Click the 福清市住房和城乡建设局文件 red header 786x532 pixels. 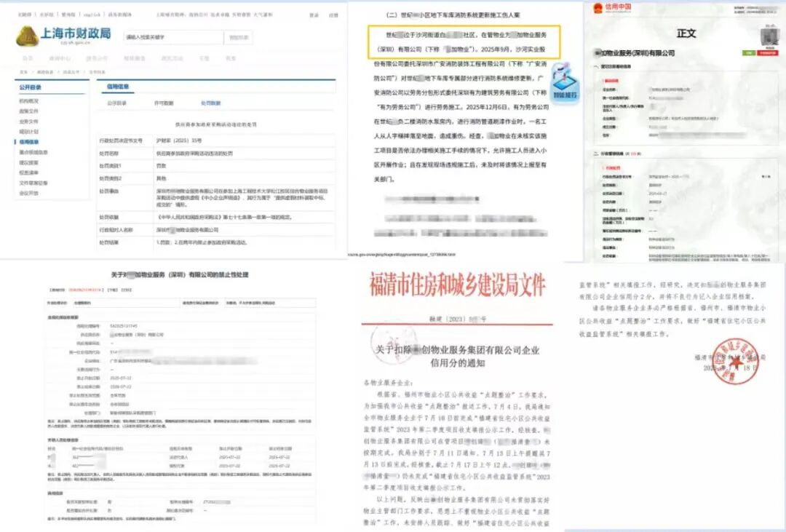457,285
